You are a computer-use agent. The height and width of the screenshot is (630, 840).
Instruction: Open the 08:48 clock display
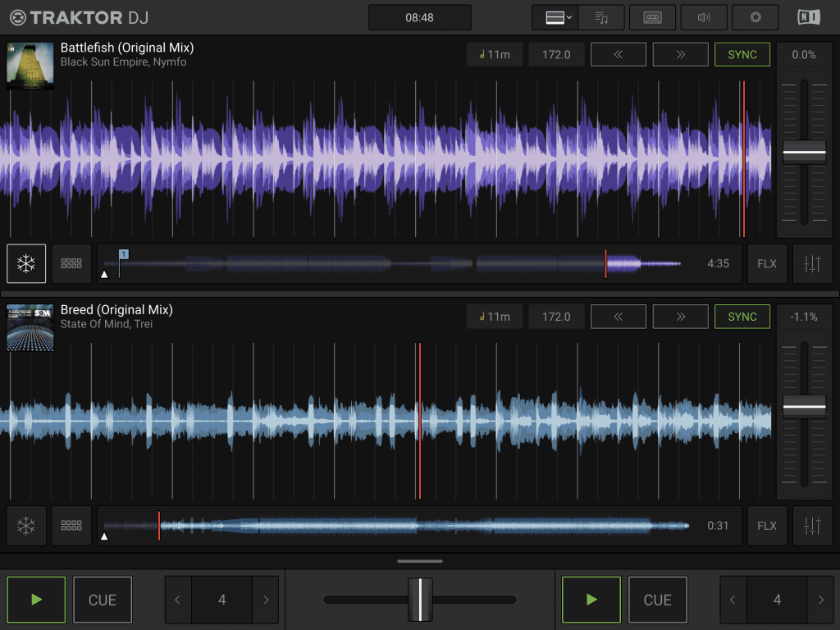pos(419,17)
